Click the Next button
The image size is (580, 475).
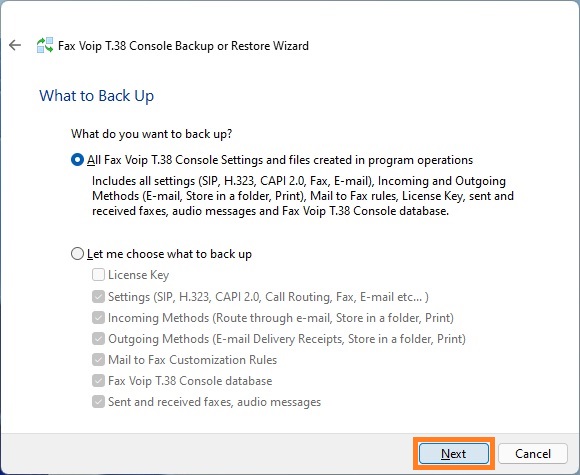[453, 454]
